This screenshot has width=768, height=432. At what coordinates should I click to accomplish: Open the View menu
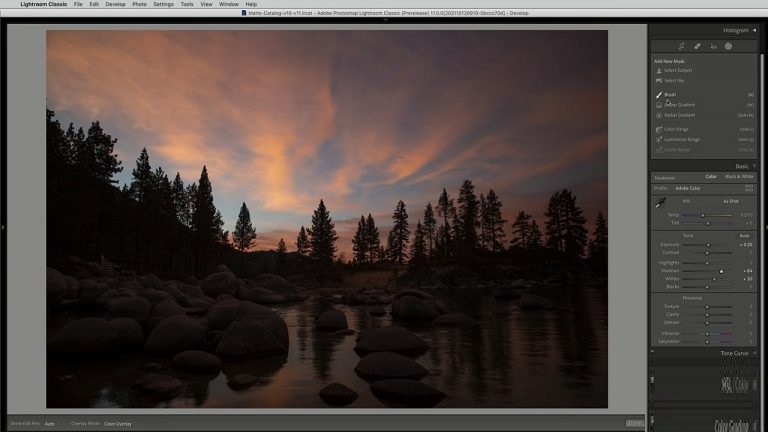coord(206,4)
